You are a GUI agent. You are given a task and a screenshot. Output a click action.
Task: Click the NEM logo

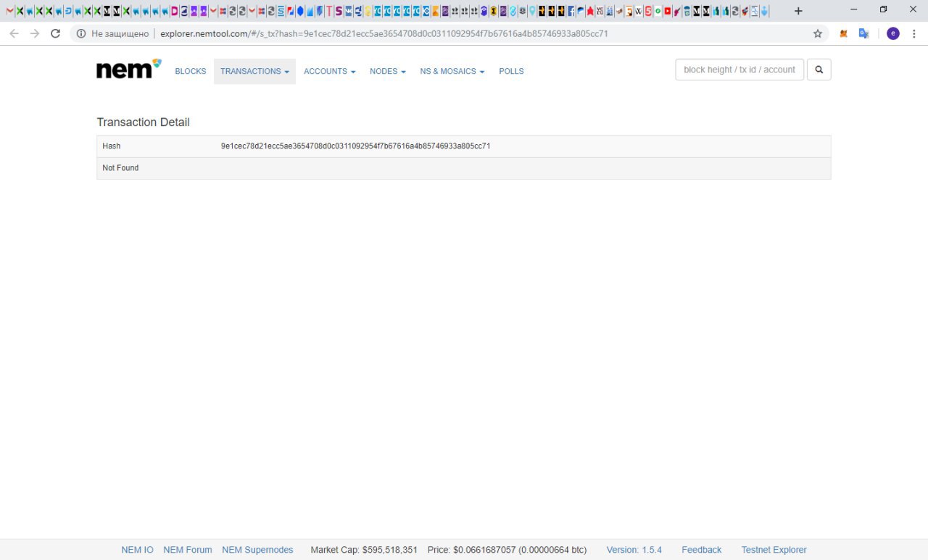[x=128, y=69]
